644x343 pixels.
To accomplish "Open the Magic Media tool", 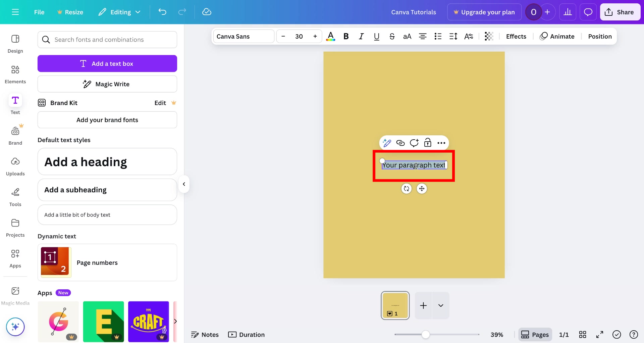I will click(x=15, y=295).
